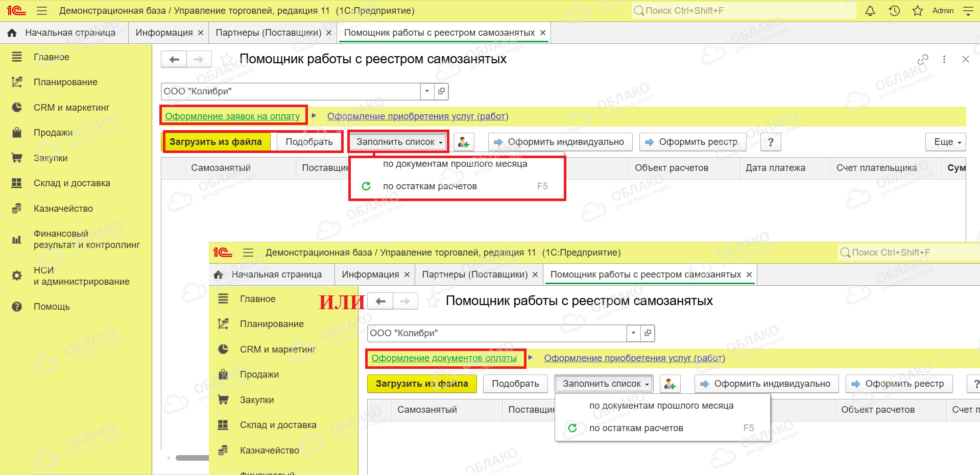The width and height of the screenshot is (980, 475).
Task: Click the Казначейство coins icon in left sidebar
Action: click(17, 209)
